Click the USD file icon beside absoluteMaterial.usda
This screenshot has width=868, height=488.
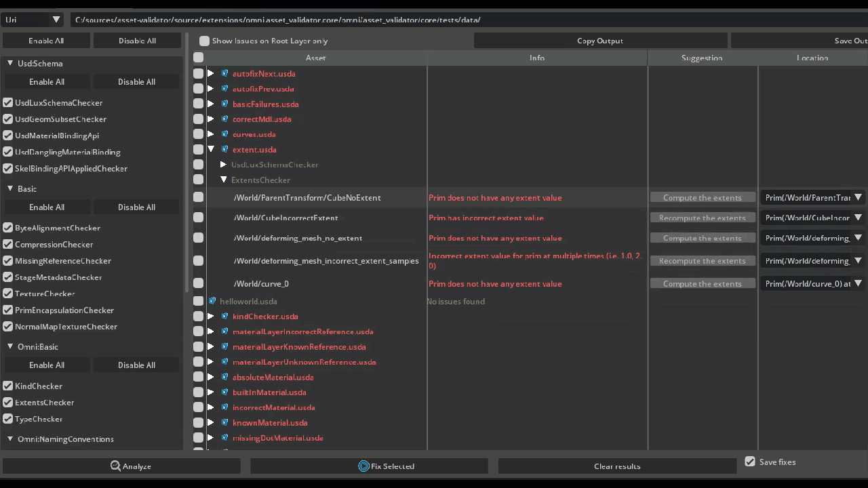coord(225,377)
